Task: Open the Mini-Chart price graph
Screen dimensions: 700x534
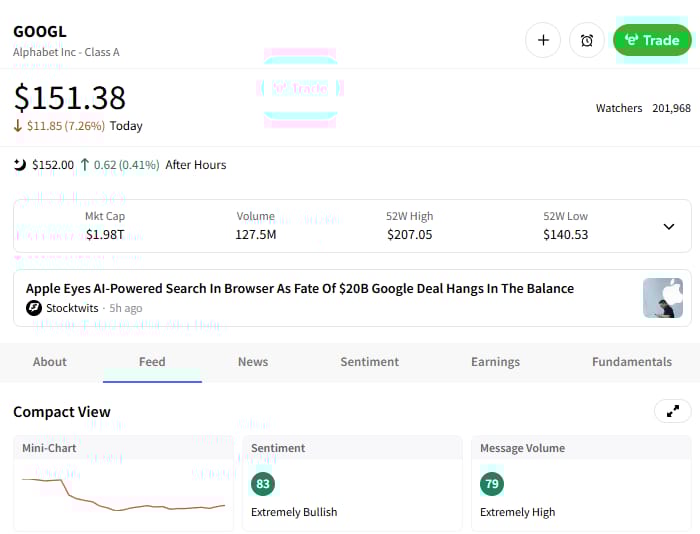Action: (124, 495)
